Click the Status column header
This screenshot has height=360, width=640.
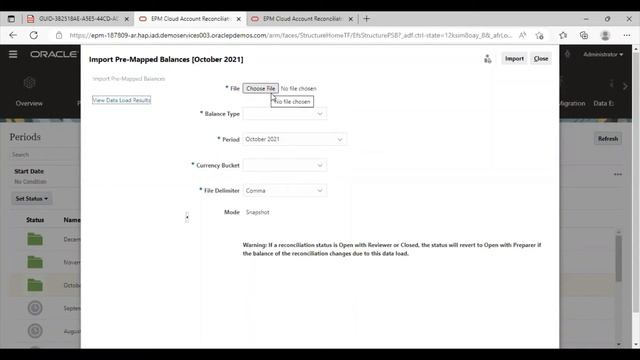(x=35, y=220)
